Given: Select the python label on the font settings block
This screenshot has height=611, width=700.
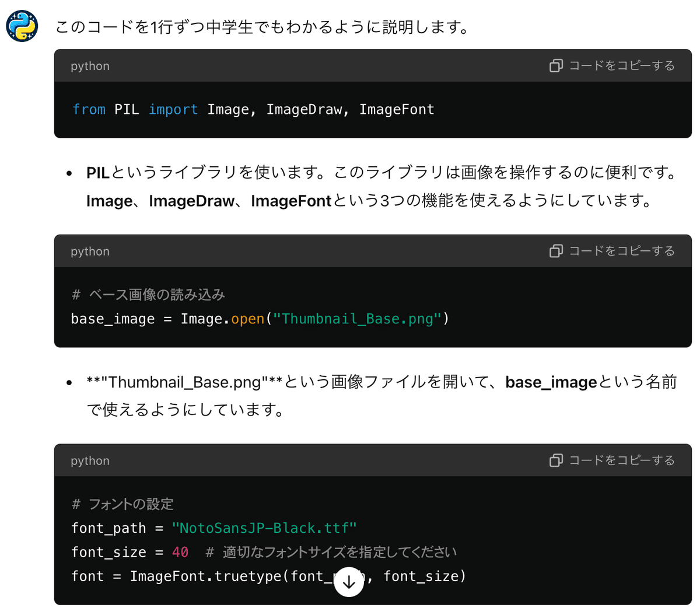Looking at the screenshot, I should pyautogui.click(x=90, y=460).
